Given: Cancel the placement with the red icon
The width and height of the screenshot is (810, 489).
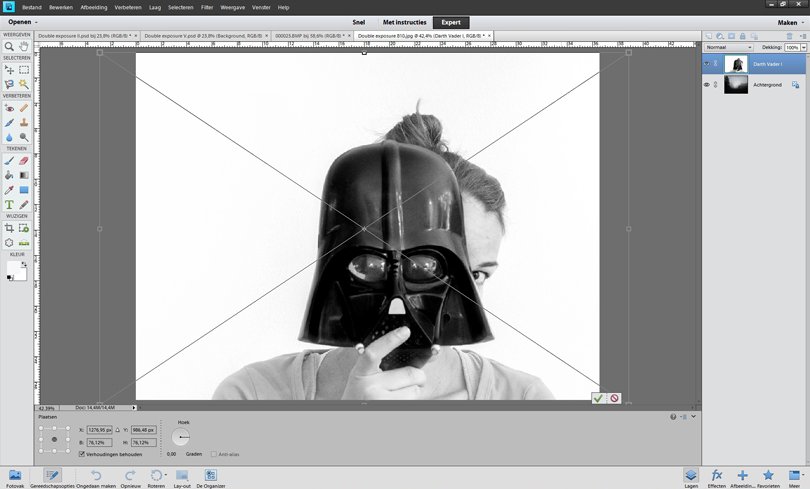Looking at the screenshot, I should point(614,398).
